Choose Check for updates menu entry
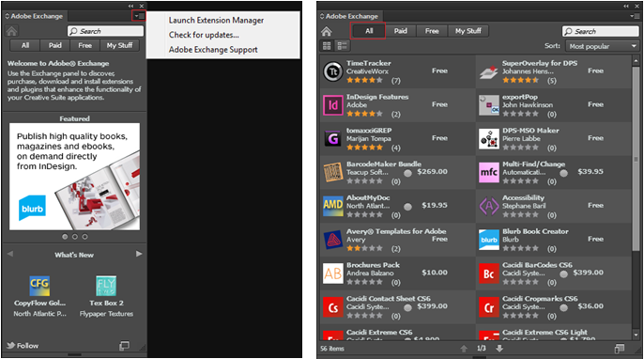The width and height of the screenshot is (644, 359). pyautogui.click(x=204, y=35)
